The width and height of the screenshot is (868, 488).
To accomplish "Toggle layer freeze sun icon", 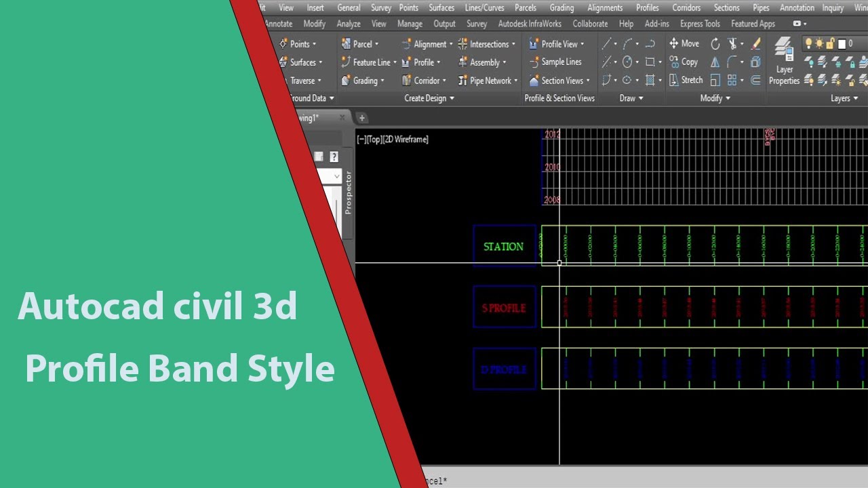I will pyautogui.click(x=820, y=44).
